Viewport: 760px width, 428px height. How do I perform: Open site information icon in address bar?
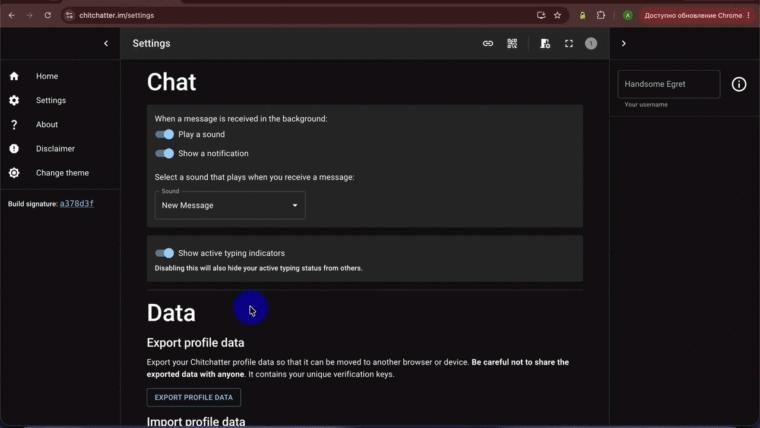click(x=69, y=16)
